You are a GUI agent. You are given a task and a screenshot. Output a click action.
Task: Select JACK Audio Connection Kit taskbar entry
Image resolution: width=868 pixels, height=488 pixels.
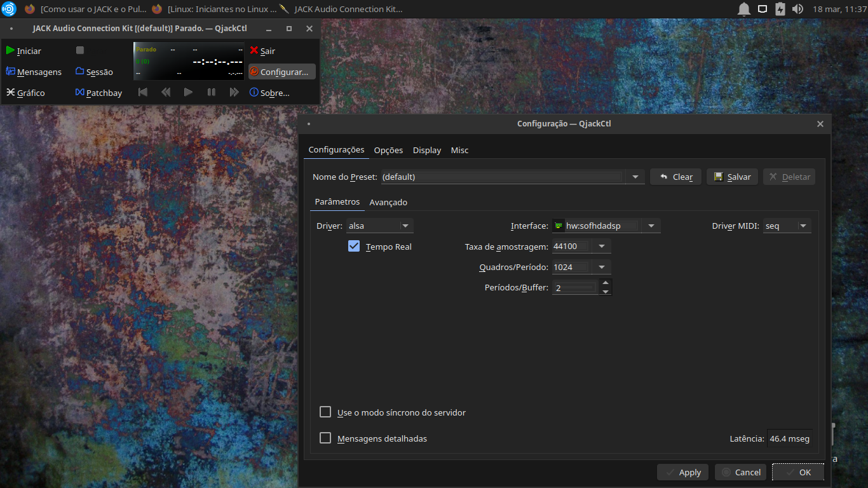341,9
